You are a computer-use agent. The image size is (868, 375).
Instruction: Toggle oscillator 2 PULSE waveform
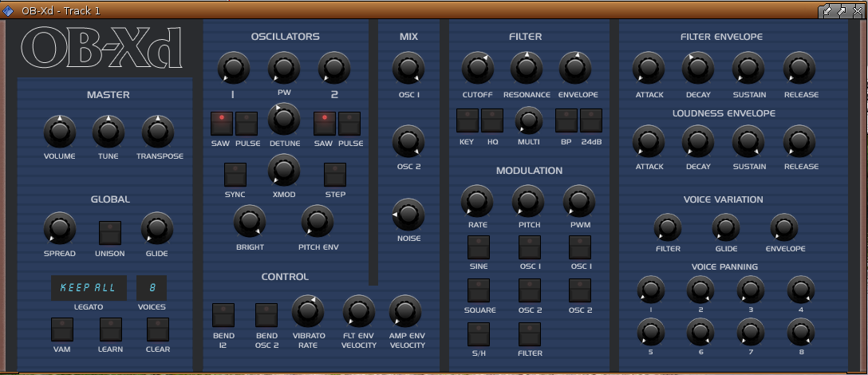pos(349,124)
